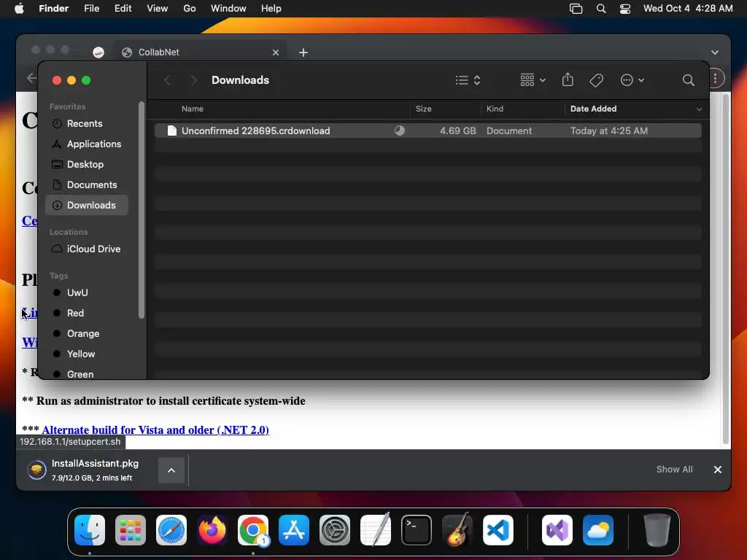Go back in Finder toolbar
The image size is (747, 560).
tap(167, 80)
